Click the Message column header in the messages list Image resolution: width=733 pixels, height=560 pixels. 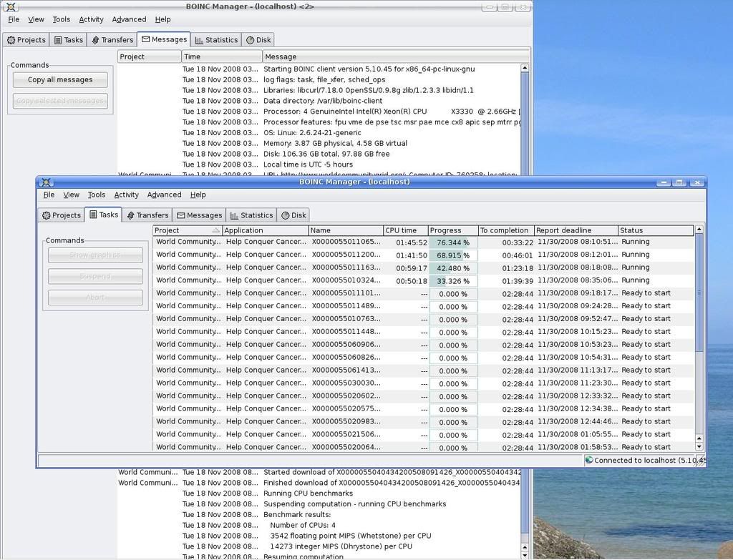[x=396, y=57]
